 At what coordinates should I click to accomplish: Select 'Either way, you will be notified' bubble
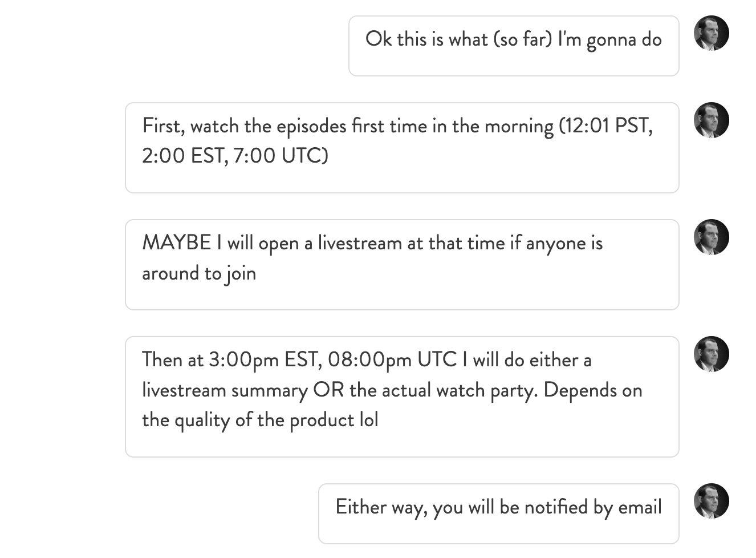pos(499,513)
